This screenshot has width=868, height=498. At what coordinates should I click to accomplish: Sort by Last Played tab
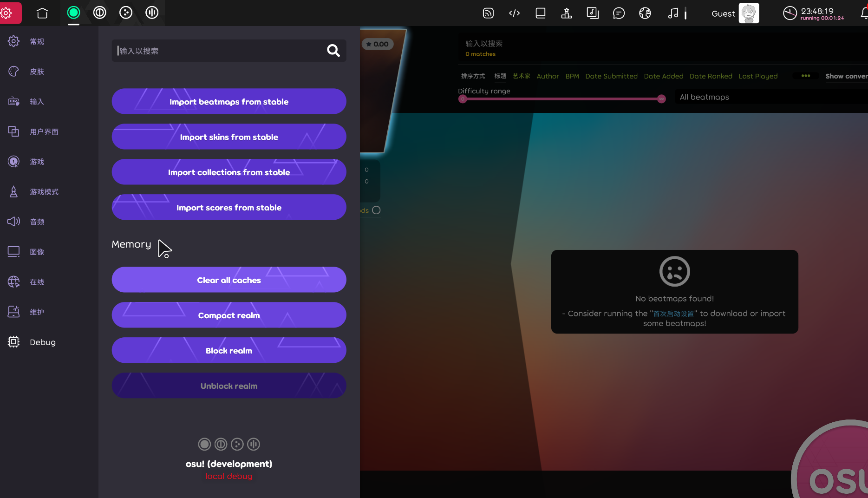[758, 76]
